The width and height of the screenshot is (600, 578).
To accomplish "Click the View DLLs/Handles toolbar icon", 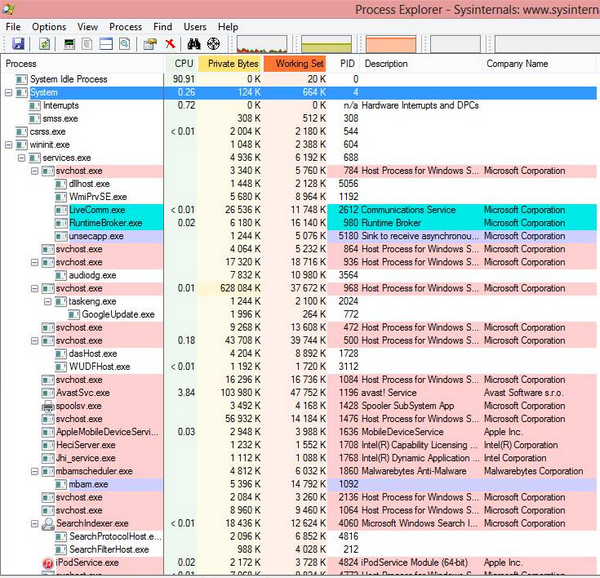I will [124, 44].
